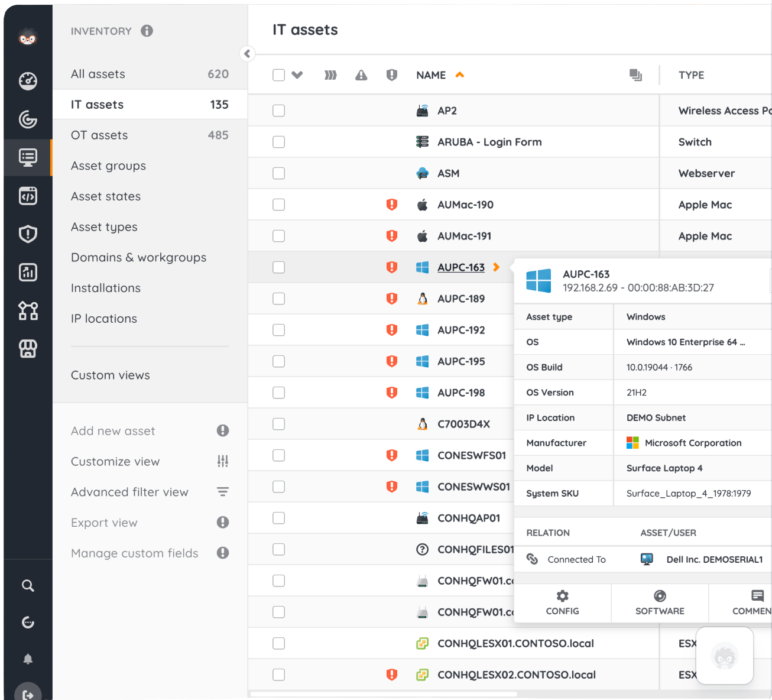Open the network diagram icon in sidebar

click(x=28, y=310)
